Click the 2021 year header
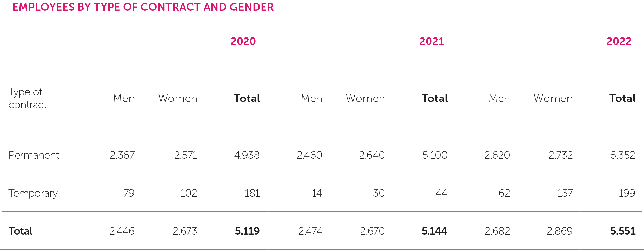644x250 pixels. pyautogui.click(x=431, y=41)
